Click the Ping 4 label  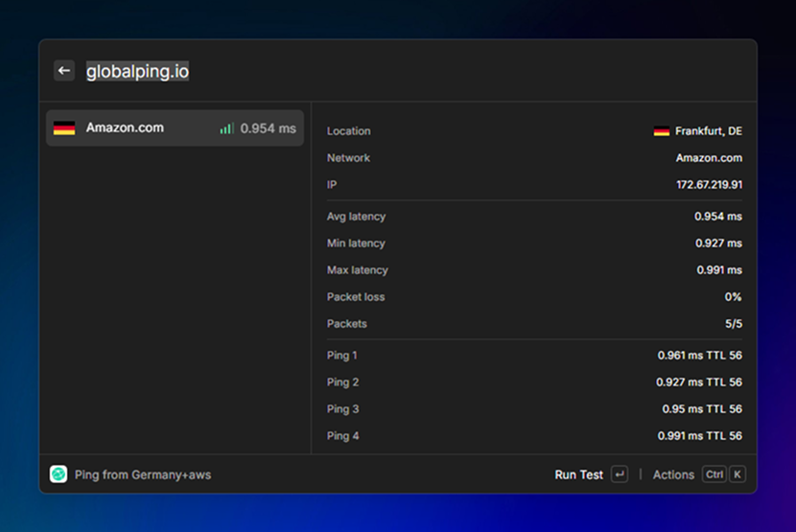pos(342,436)
